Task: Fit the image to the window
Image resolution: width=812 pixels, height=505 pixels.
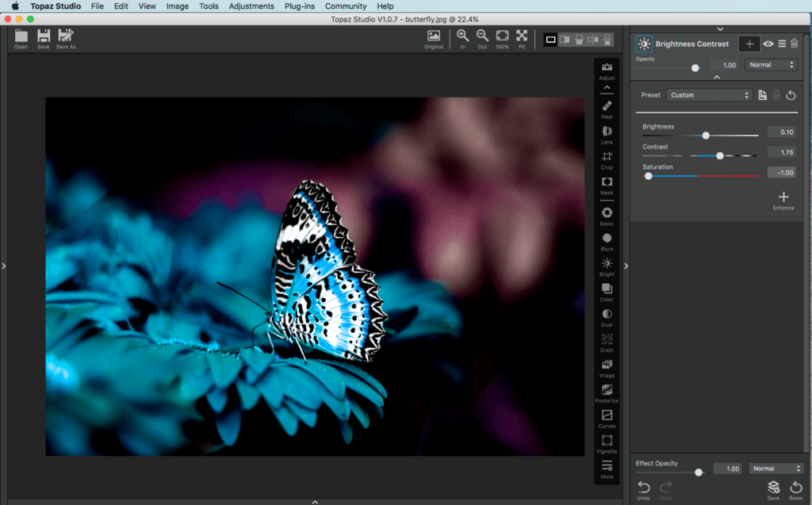Action: 522,39
